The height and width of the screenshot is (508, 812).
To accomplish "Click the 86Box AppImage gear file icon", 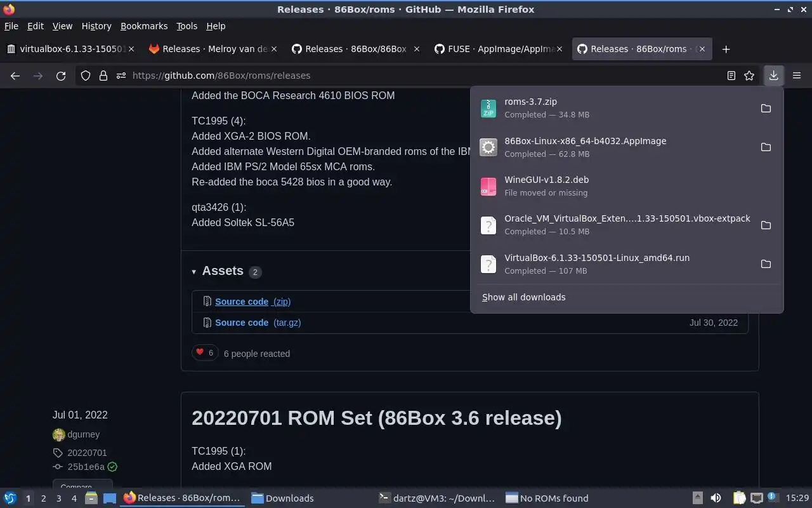I will pyautogui.click(x=488, y=147).
